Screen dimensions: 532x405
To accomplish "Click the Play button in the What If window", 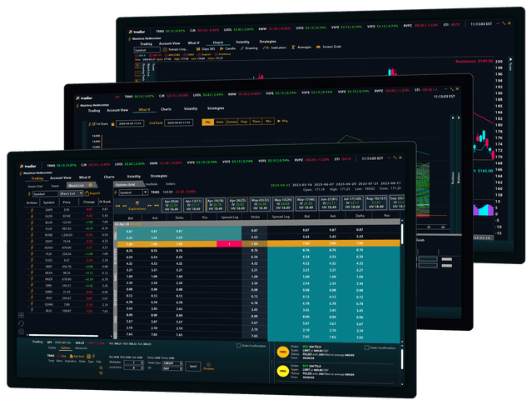I will click(x=282, y=121).
